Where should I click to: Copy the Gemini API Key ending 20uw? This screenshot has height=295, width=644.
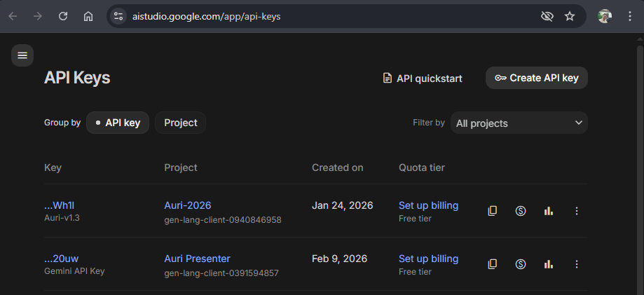coord(493,264)
